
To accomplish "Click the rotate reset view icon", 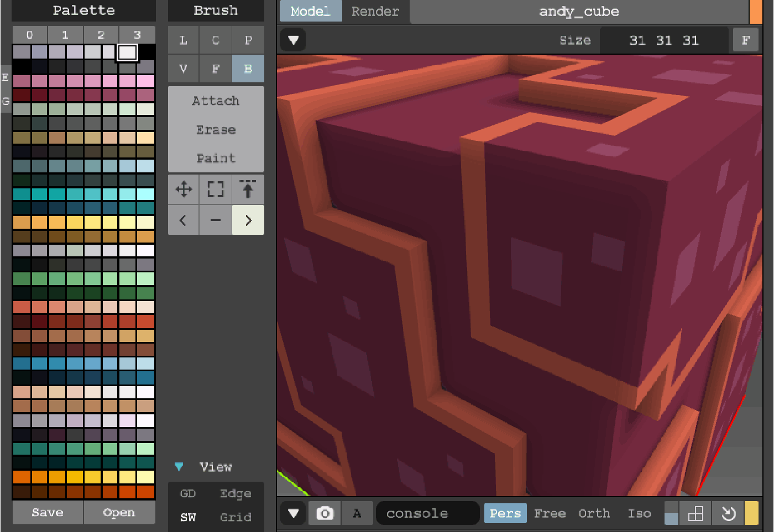I will [x=728, y=513].
